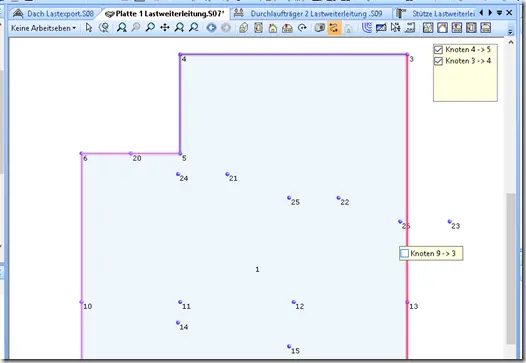Viewport: 526px width, 363px height.
Task: Uncheck the Knoten 3 -> 4 checkbox
Action: [x=438, y=61]
